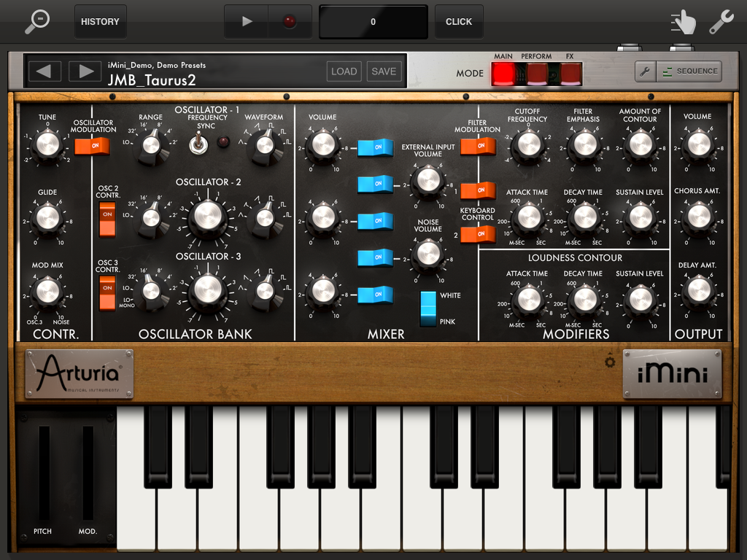The image size is (747, 560).
Task: Flip the Oscillator 1 SYNC switch
Action: [198, 144]
